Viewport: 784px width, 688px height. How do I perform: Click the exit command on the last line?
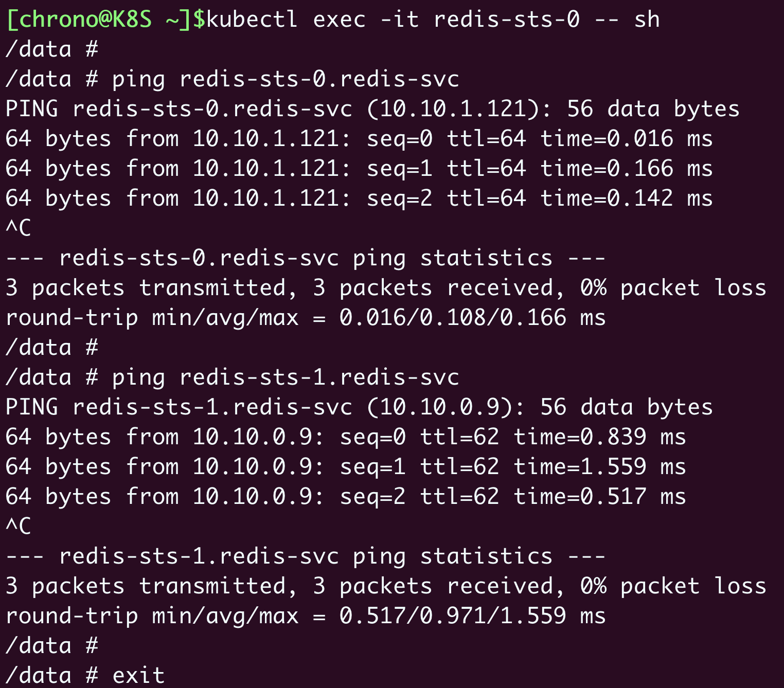click(x=138, y=676)
